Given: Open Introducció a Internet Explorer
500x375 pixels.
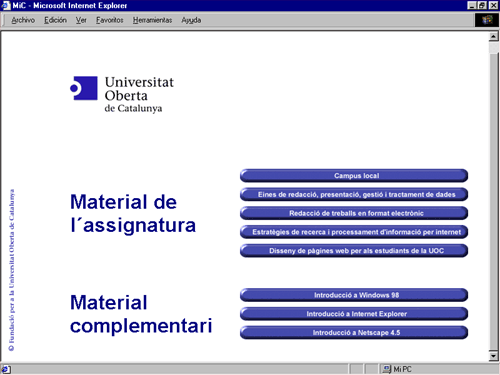Looking at the screenshot, I should pos(354,314).
